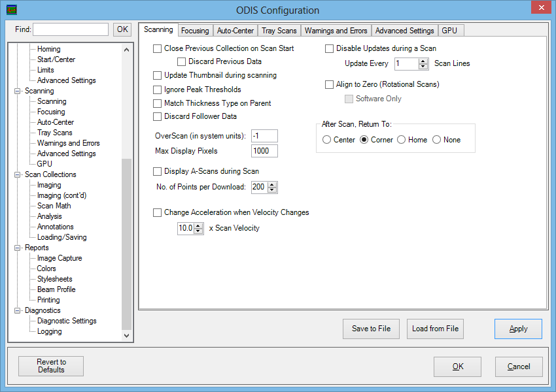This screenshot has width=556, height=392.
Task: Open the GPU tab
Action: (x=449, y=31)
